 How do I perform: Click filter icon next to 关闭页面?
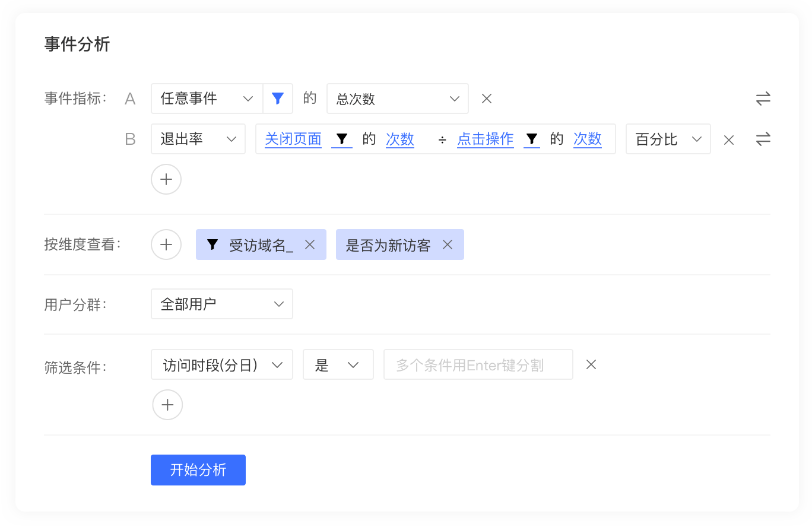tap(341, 139)
